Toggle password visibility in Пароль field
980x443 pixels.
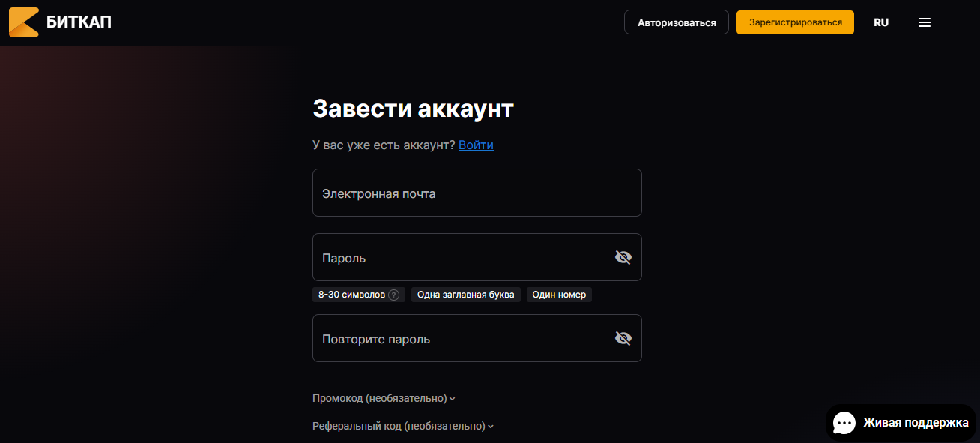coord(623,257)
